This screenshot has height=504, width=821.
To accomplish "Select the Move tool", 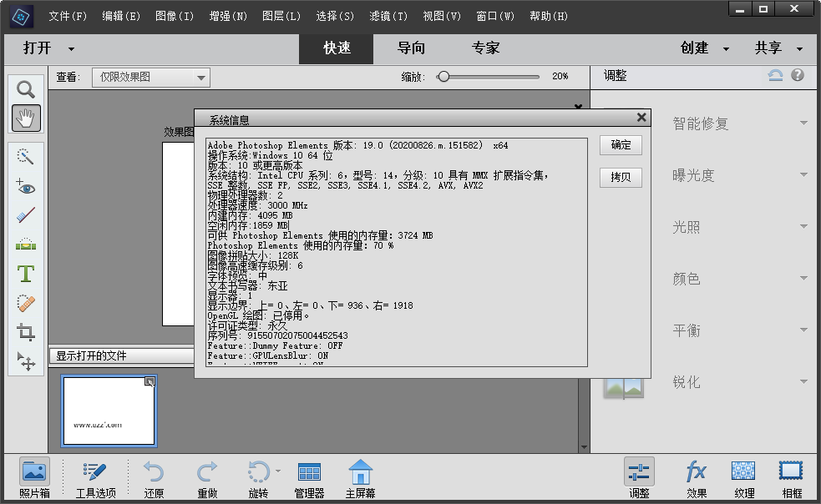I will (26, 361).
